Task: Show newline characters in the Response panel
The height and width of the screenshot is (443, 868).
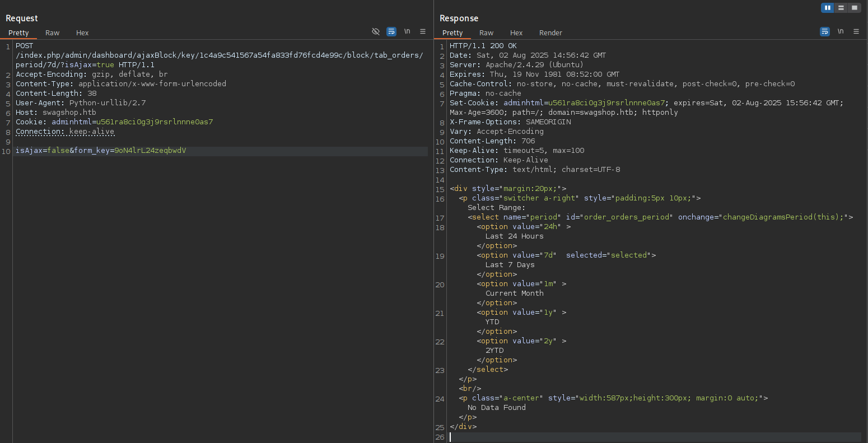Action: point(841,31)
